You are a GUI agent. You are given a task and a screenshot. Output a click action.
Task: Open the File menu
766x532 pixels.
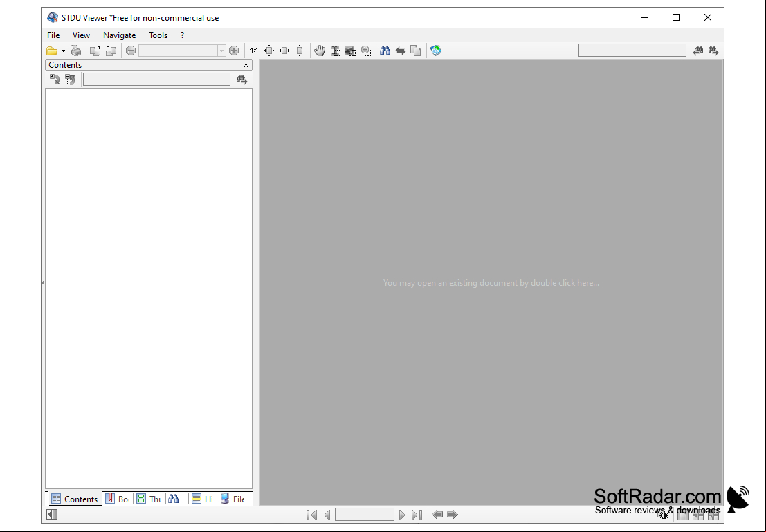pyautogui.click(x=53, y=35)
